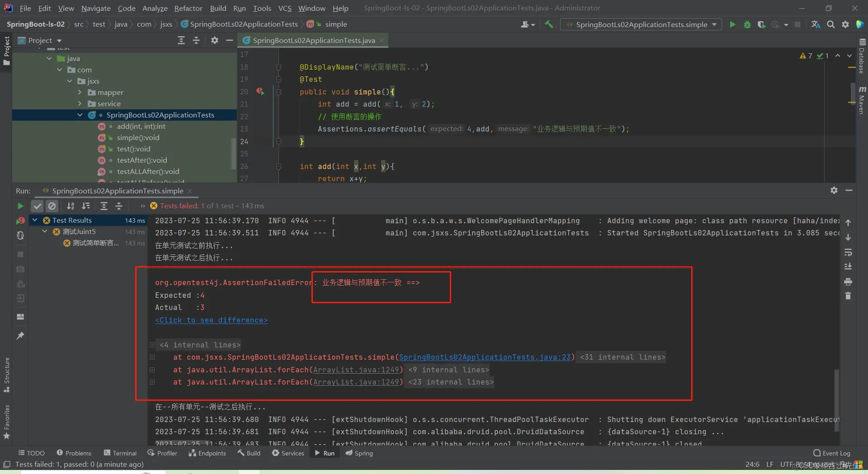Start debugging with the bug icon

point(747,24)
